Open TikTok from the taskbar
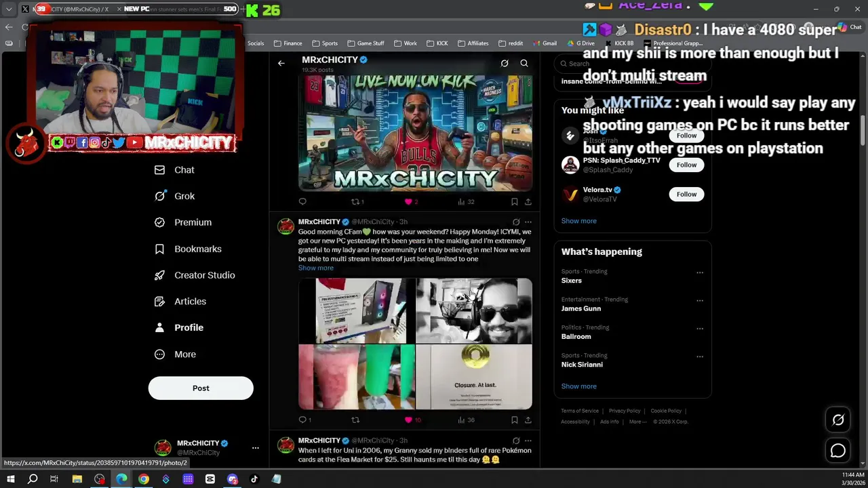 pos(254,479)
